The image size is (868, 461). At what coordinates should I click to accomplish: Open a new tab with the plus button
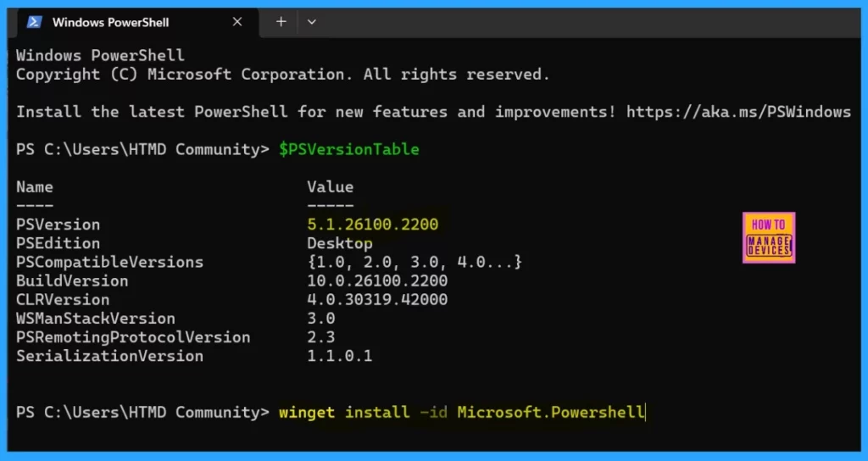[281, 22]
